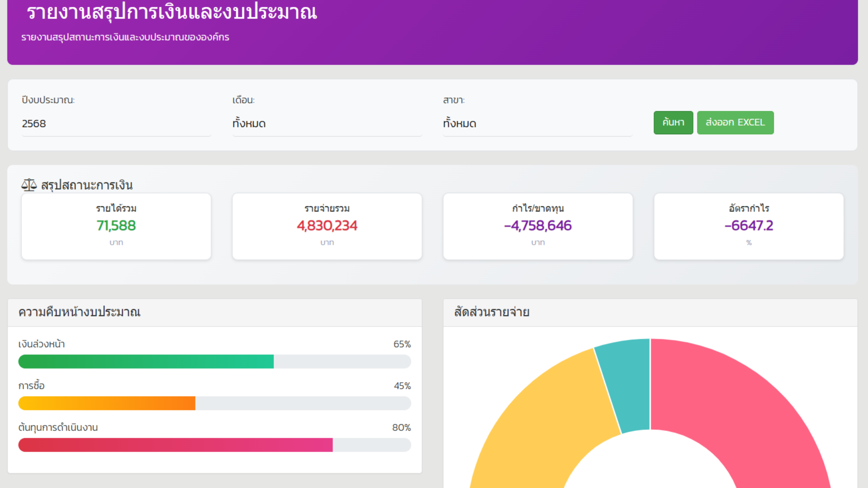The height and width of the screenshot is (488, 868).
Task: Open the สาขา branch dropdown
Action: click(x=537, y=124)
